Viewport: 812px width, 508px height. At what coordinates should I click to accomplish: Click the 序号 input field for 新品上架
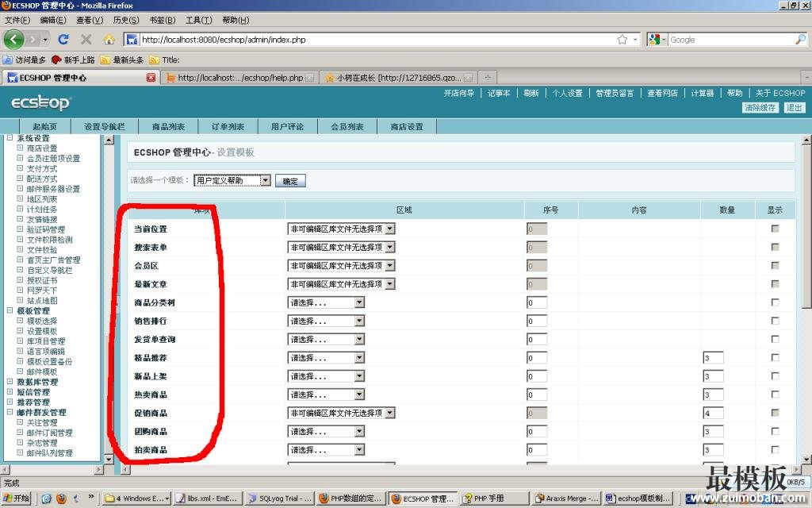(537, 376)
